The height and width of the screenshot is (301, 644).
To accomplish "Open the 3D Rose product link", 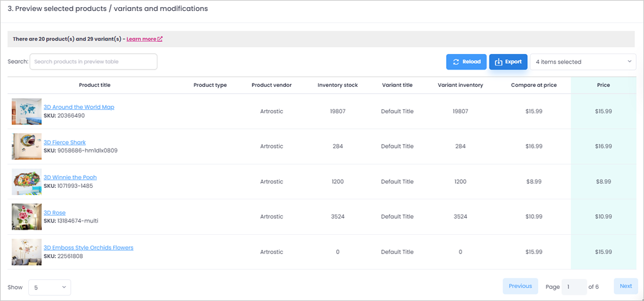I will 55,213.
